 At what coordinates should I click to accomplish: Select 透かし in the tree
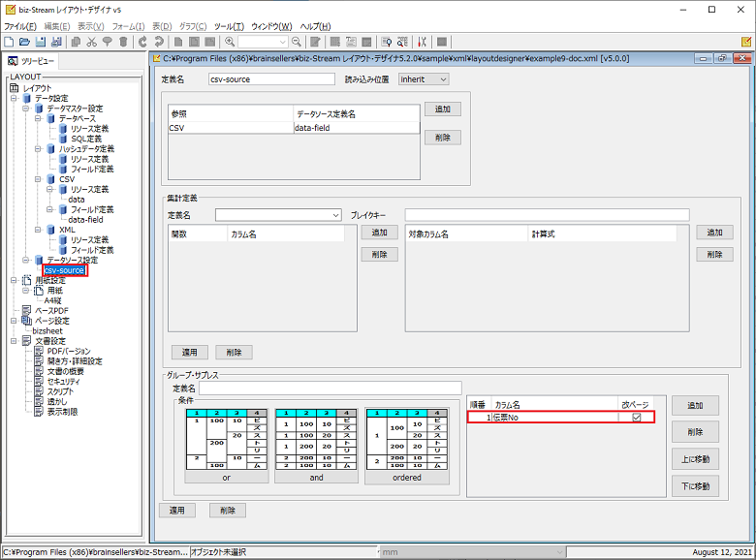[x=57, y=401]
